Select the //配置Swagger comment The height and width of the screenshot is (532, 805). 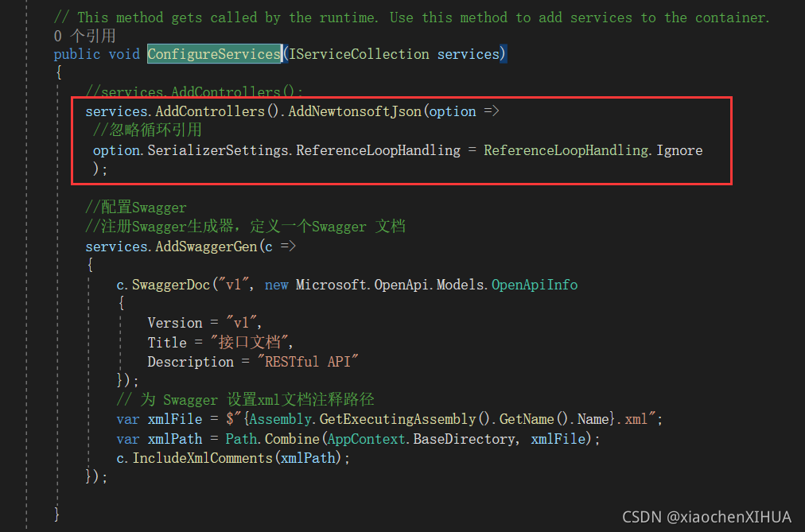tap(137, 207)
